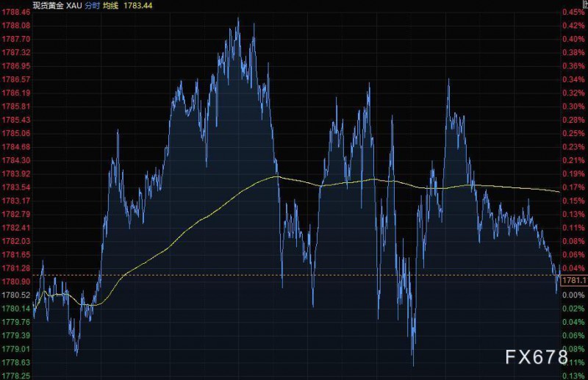Click the percent label 0.23%
The width and height of the screenshot is (588, 380).
(573, 147)
